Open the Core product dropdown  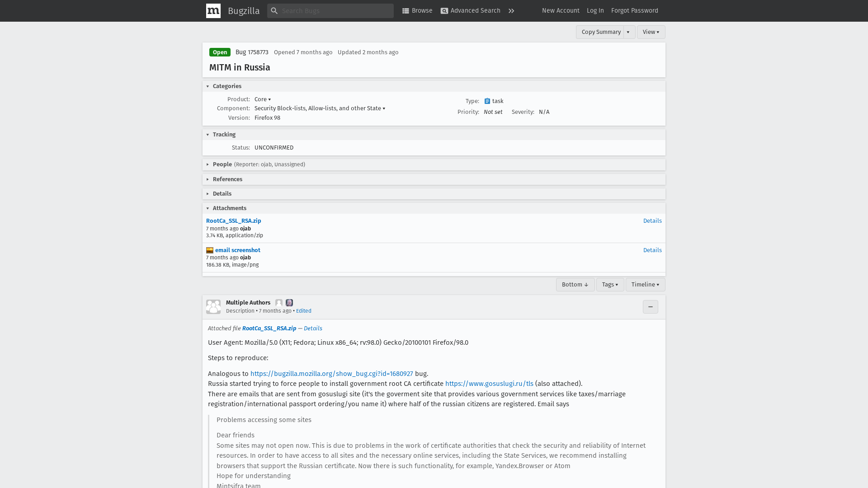(x=263, y=99)
